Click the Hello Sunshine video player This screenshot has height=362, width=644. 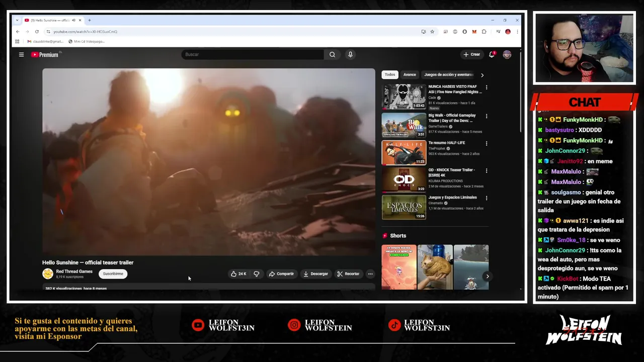click(209, 161)
